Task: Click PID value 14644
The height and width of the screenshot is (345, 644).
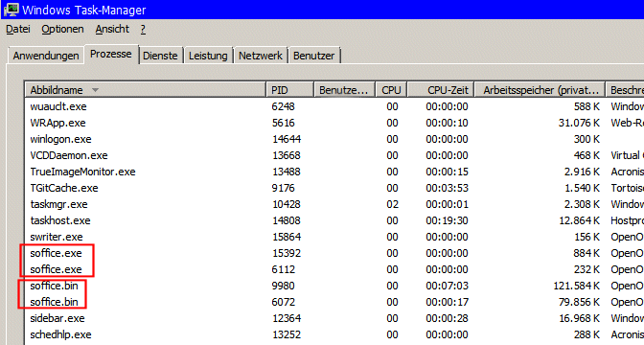Action: tap(287, 139)
